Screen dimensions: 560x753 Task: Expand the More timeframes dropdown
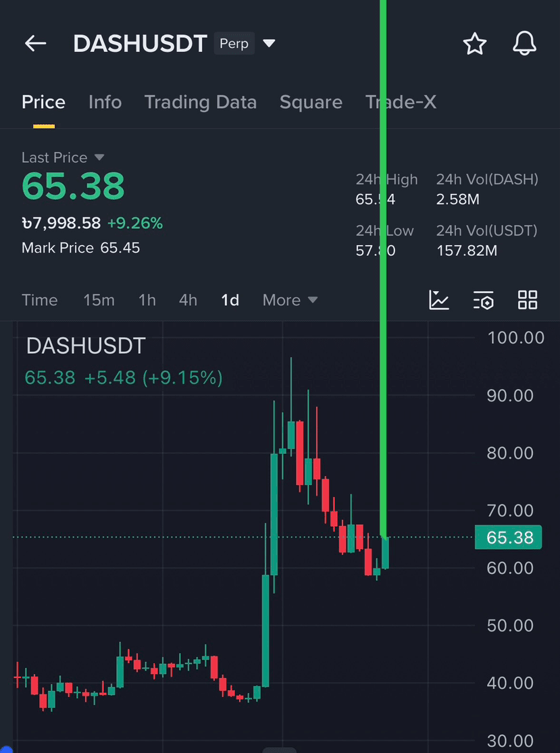[290, 300]
